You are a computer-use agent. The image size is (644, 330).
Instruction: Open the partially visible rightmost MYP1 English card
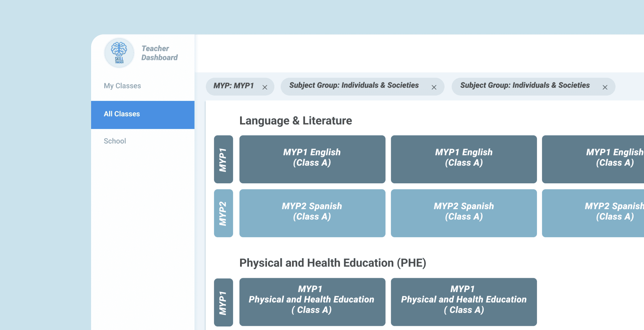(600, 159)
